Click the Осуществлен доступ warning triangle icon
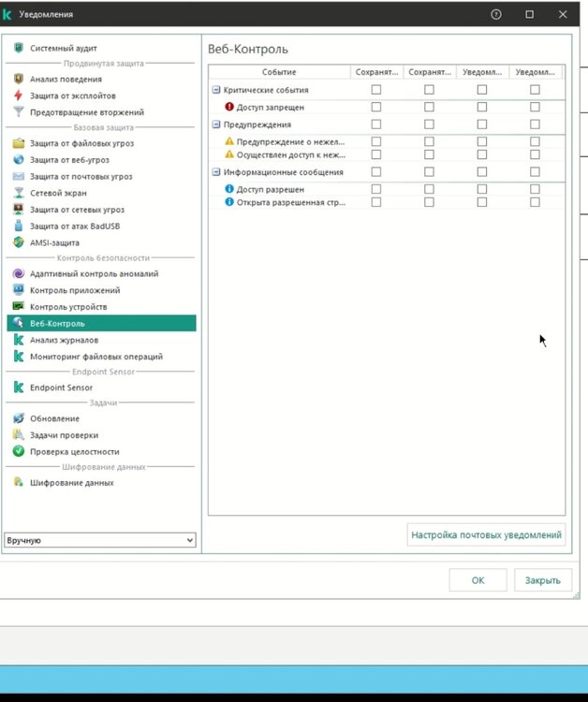 (x=229, y=154)
